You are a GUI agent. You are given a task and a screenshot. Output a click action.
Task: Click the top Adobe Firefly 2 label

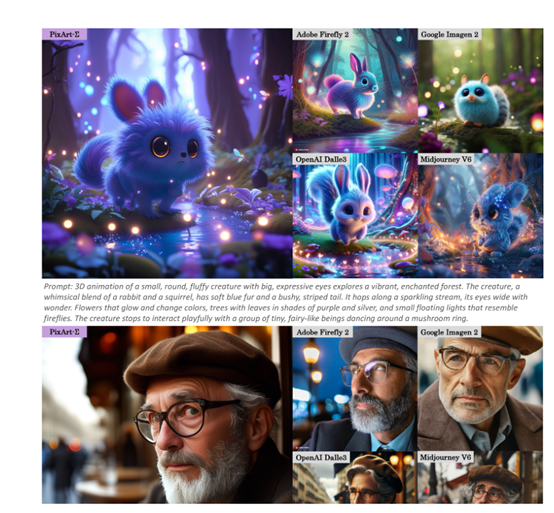pyautogui.click(x=323, y=34)
